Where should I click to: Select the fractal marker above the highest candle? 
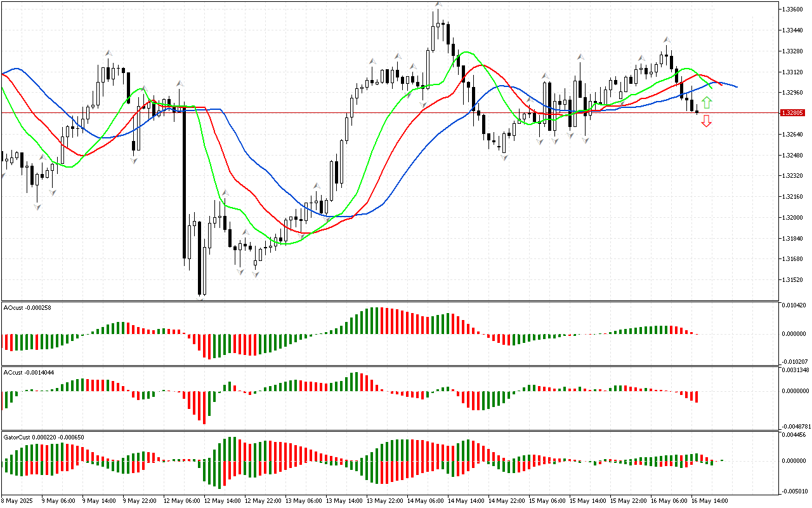[x=438, y=5]
